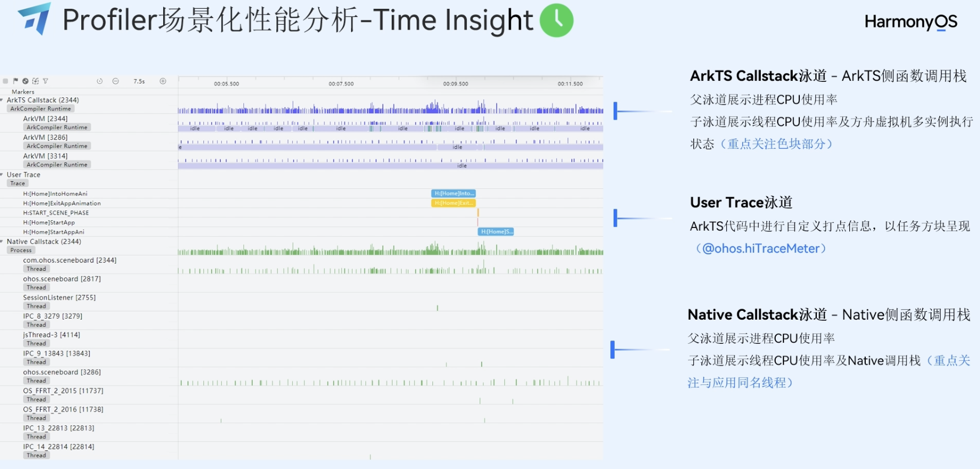Click Thread tag under jsThread-3 [4114]
This screenshot has height=469, width=980.
(x=36, y=344)
